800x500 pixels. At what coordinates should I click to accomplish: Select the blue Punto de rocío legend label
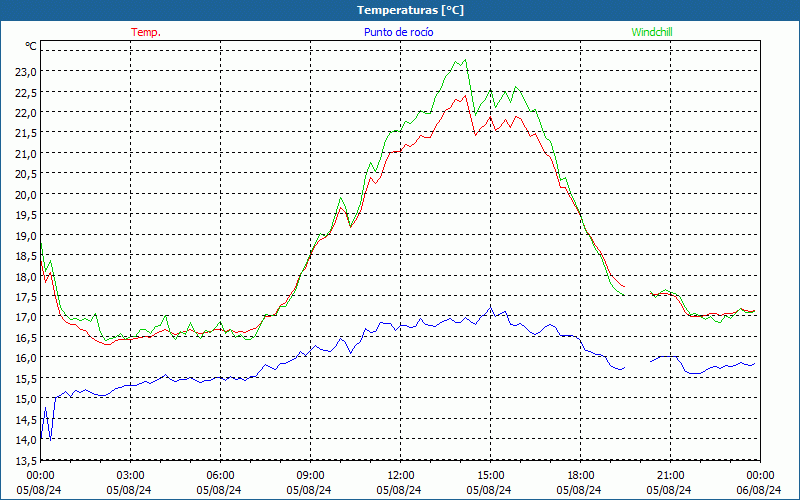click(x=398, y=32)
